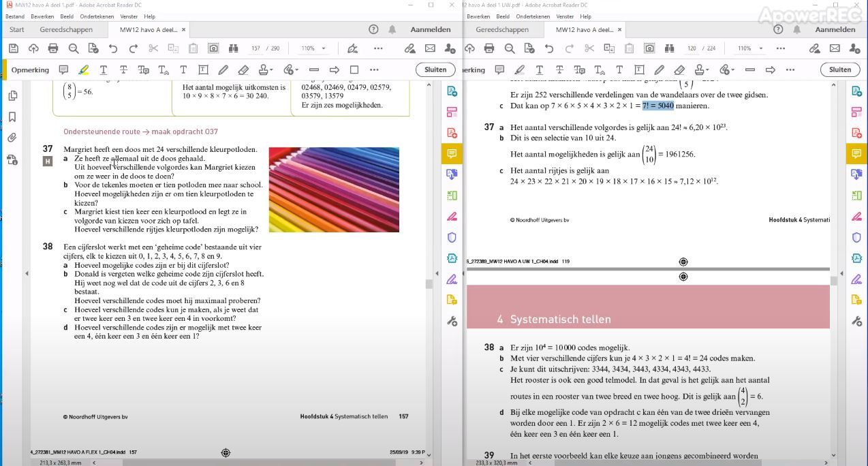
Task: Open Find (binoculars) in the right window
Action: 669,48
